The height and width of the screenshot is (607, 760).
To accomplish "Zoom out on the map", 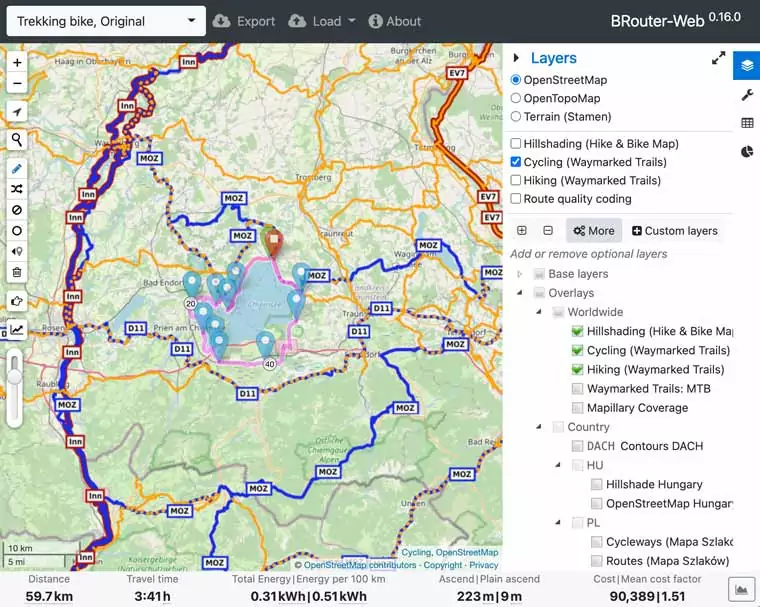I will pos(17,83).
